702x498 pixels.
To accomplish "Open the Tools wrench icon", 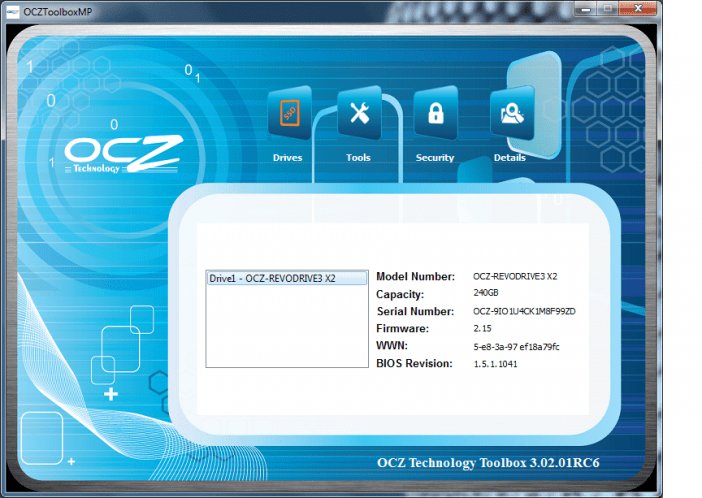I will click(360, 112).
